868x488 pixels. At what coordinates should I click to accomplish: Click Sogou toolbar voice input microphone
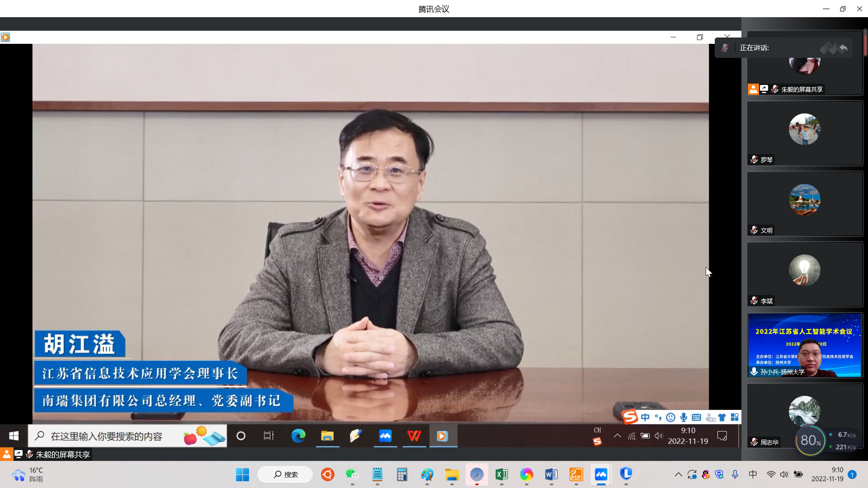click(684, 417)
